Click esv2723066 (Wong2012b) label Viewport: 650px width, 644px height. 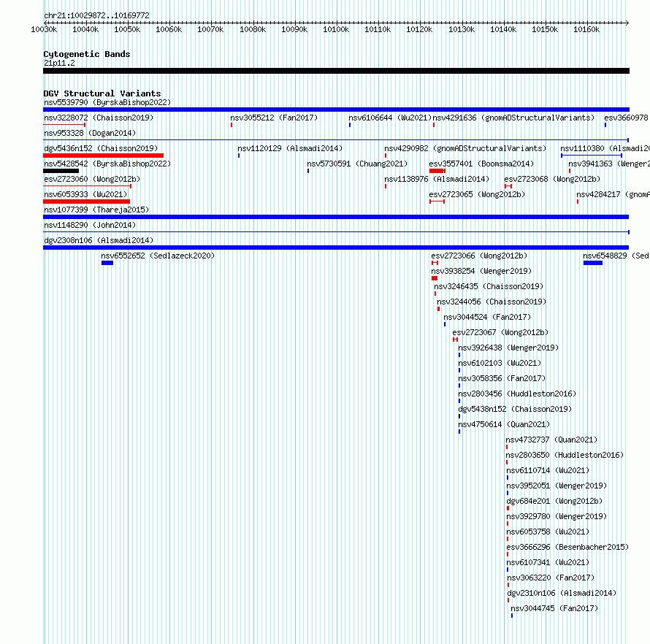[x=479, y=256]
